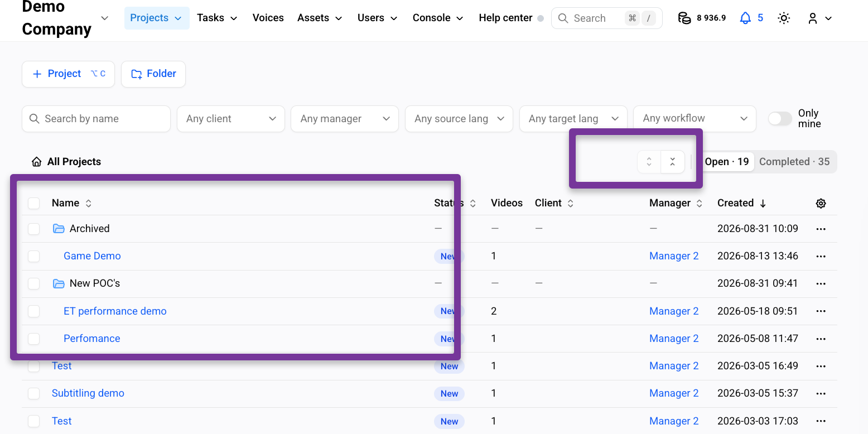Switch theme with the sun icon
The height and width of the screenshot is (434, 868).
(x=784, y=18)
